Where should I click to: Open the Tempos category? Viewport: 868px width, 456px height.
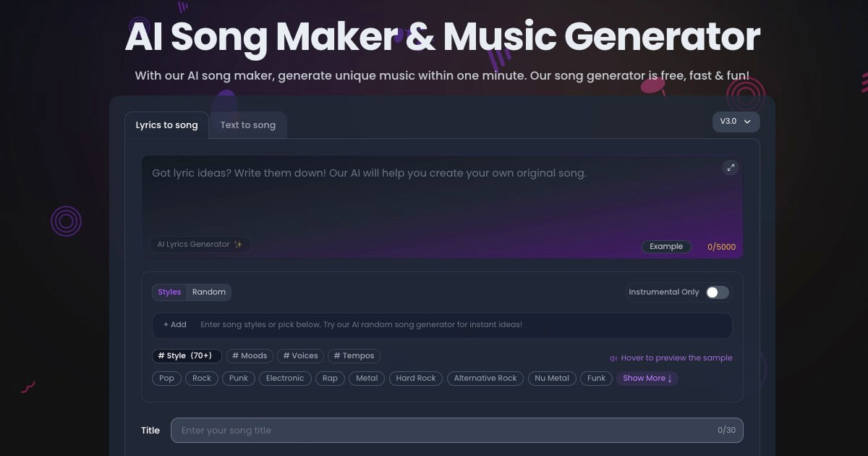tap(354, 355)
